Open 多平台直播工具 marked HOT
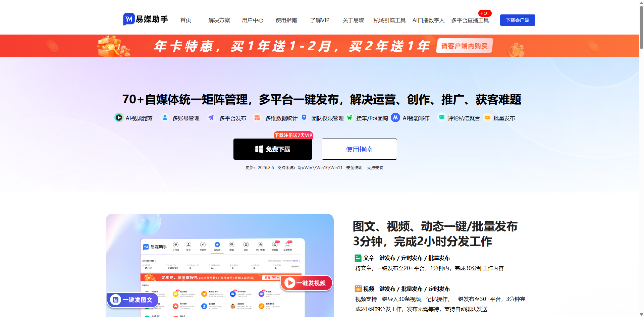The image size is (644, 317). (x=470, y=20)
